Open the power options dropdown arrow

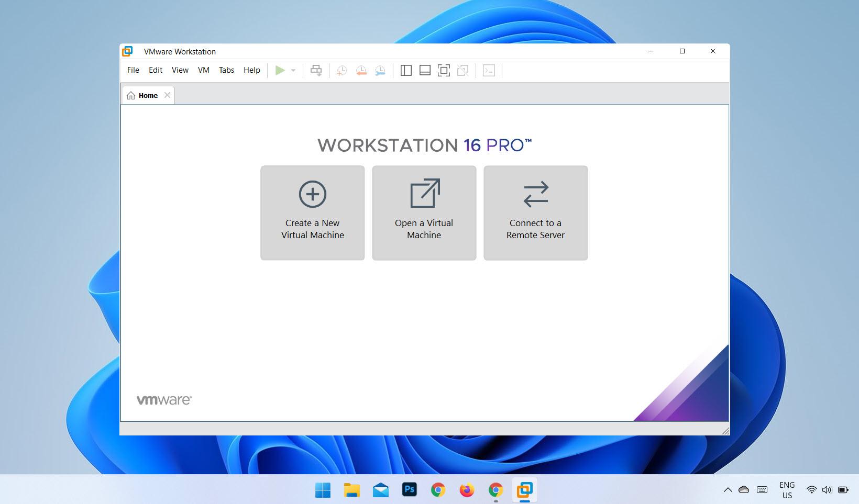[293, 70]
